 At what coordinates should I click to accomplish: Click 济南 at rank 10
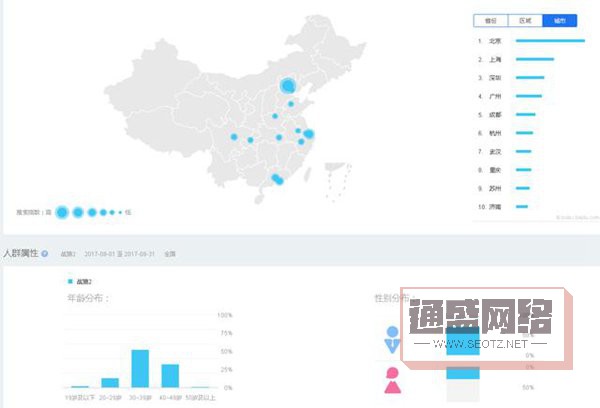coord(494,206)
